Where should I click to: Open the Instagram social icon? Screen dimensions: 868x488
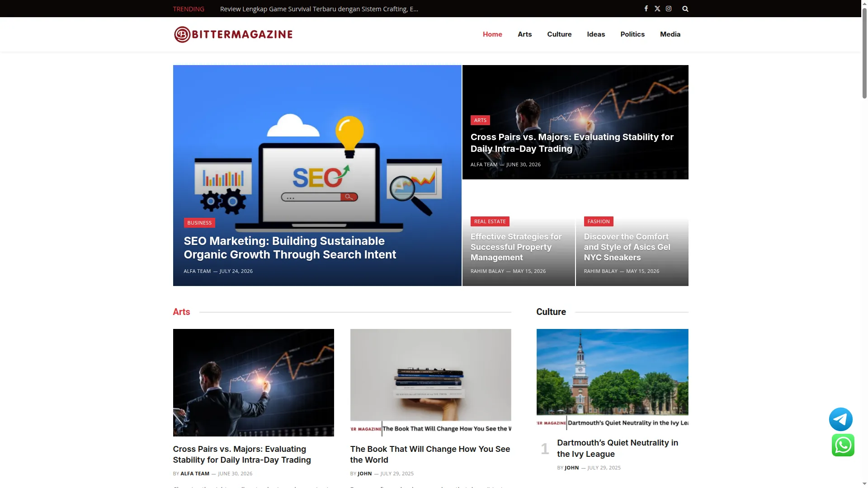[x=669, y=9]
